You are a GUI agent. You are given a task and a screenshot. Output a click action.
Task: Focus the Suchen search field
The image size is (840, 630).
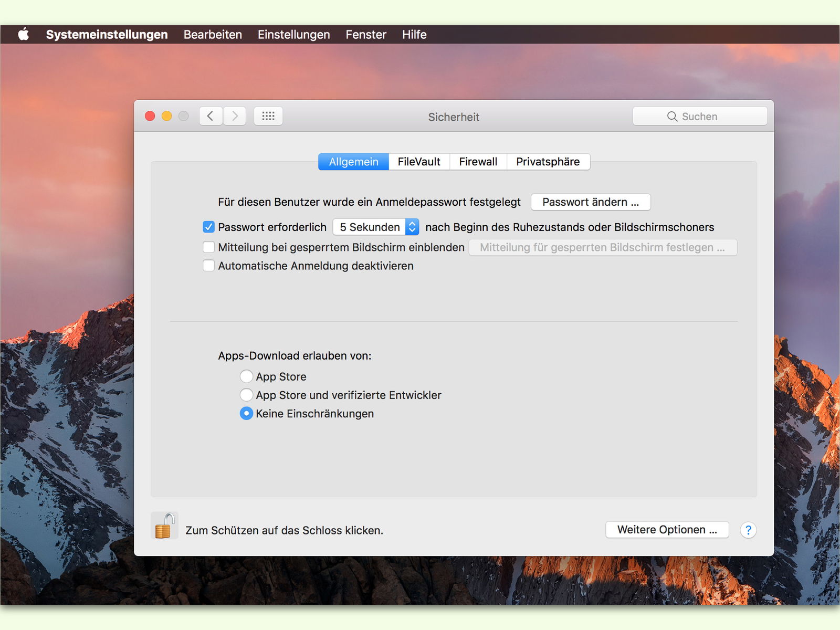(x=700, y=117)
